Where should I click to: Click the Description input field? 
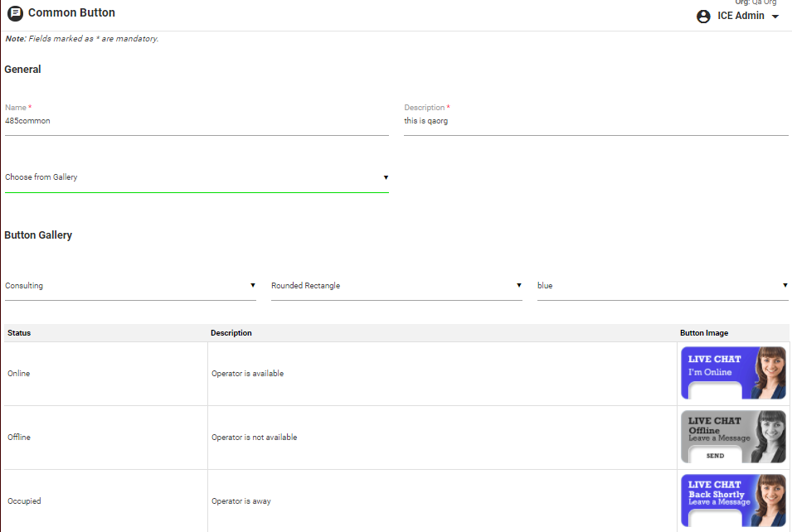[595, 121]
